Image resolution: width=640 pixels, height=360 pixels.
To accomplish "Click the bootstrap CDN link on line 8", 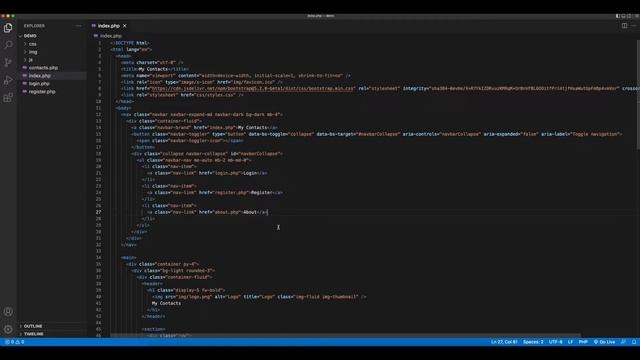I will coord(252,89).
